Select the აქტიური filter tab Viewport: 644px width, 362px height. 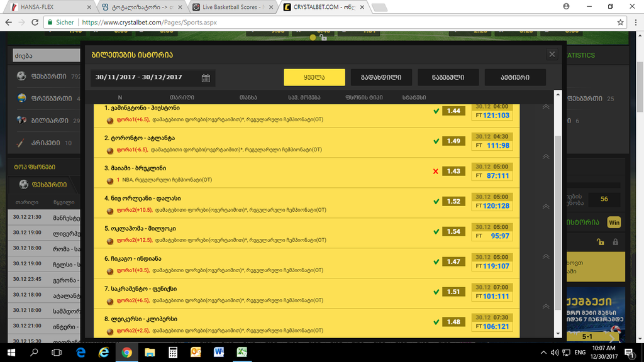[515, 77]
